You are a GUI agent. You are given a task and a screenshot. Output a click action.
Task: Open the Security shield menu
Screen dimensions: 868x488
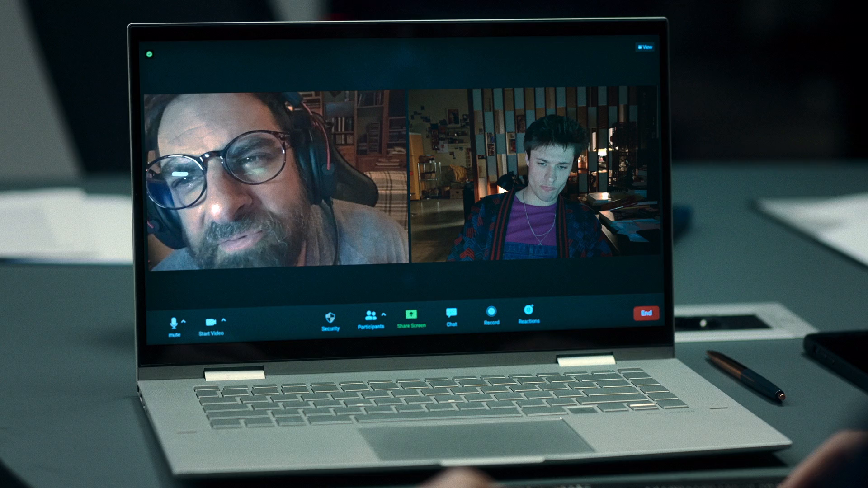point(330,321)
